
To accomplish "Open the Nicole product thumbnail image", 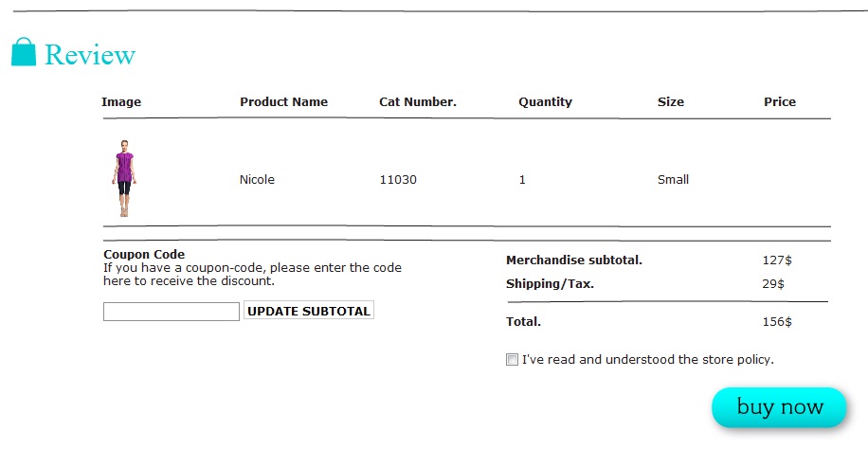I will [124, 178].
